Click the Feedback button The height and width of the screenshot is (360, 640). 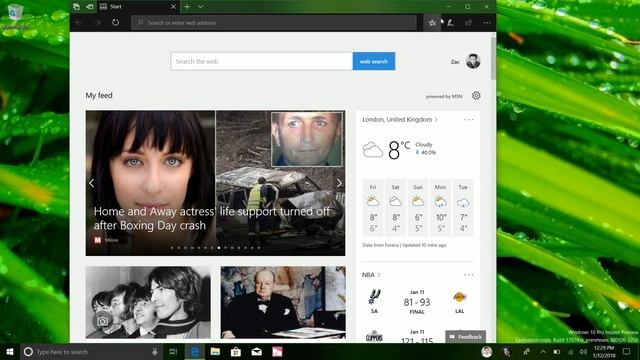click(x=465, y=337)
